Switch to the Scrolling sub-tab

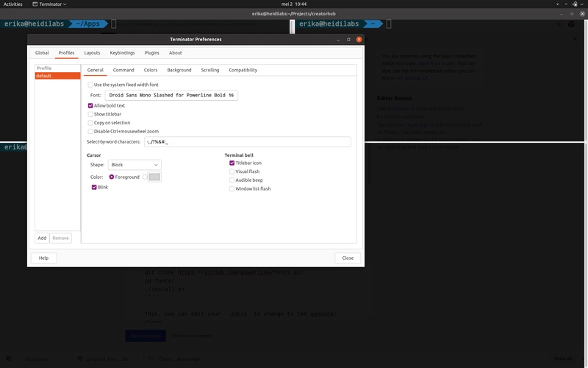point(210,70)
